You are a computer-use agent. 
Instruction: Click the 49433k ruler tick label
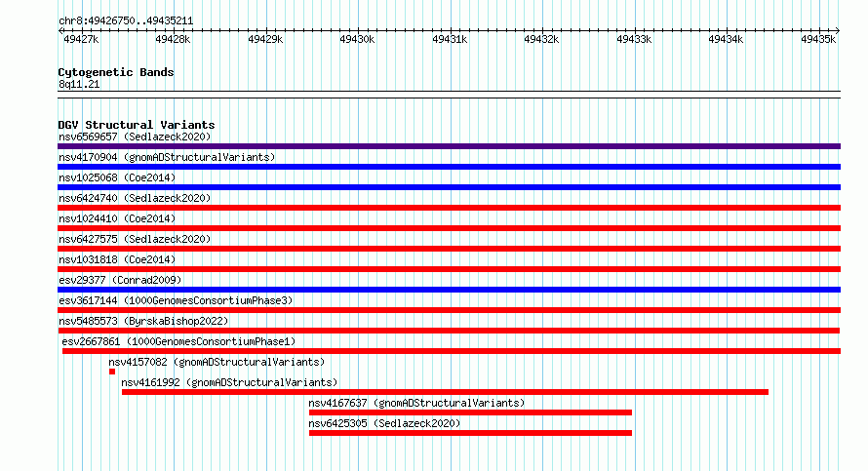634,39
